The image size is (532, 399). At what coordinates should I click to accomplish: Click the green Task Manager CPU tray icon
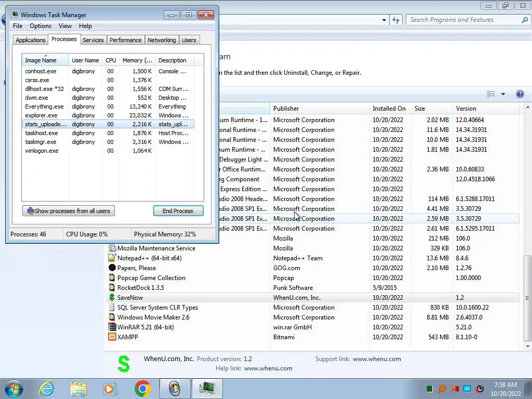[x=430, y=389]
